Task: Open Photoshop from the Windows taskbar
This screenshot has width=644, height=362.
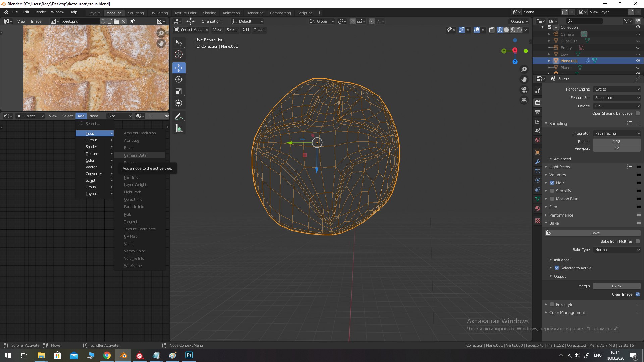Action: (x=189, y=355)
